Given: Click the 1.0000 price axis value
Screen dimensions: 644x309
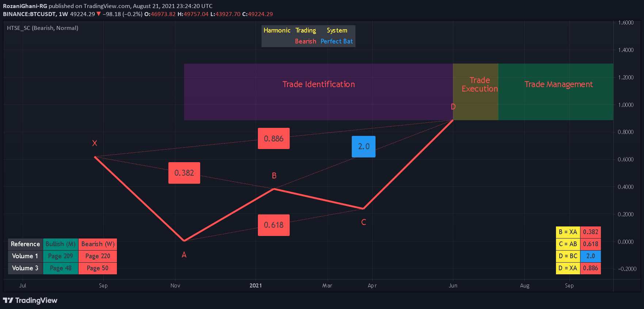Looking at the screenshot, I should [x=626, y=105].
